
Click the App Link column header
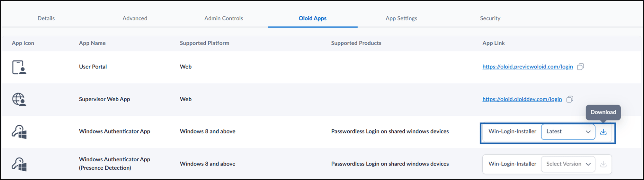click(493, 43)
